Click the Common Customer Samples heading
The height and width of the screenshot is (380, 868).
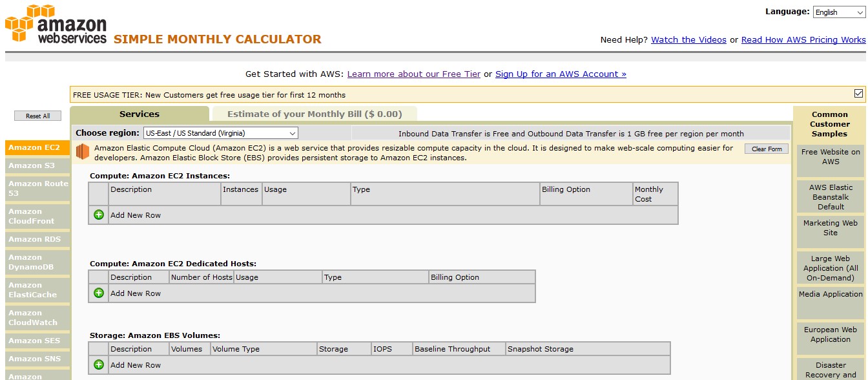(x=830, y=124)
